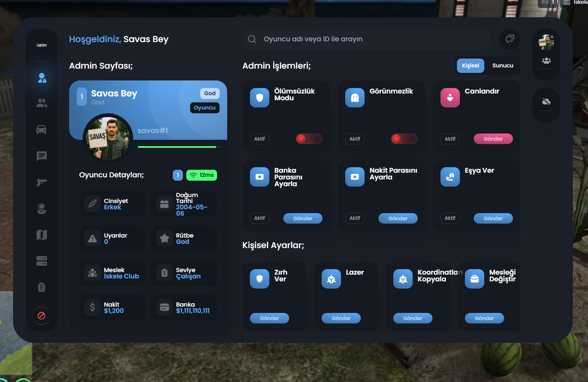Click Gönder under Koordinatları Kopyala

(413, 318)
